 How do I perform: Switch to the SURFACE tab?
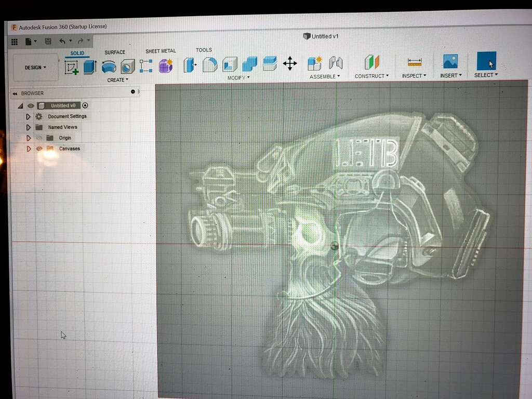[x=114, y=52]
